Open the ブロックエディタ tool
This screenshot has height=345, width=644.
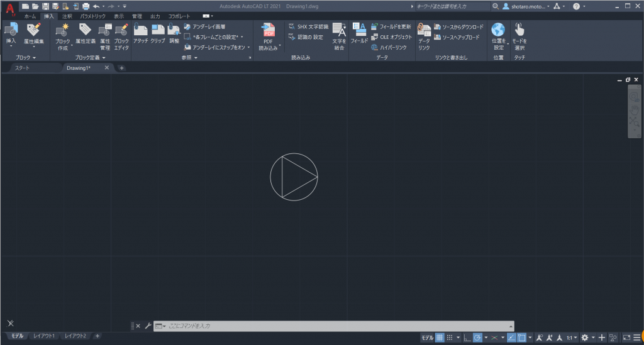(x=121, y=36)
